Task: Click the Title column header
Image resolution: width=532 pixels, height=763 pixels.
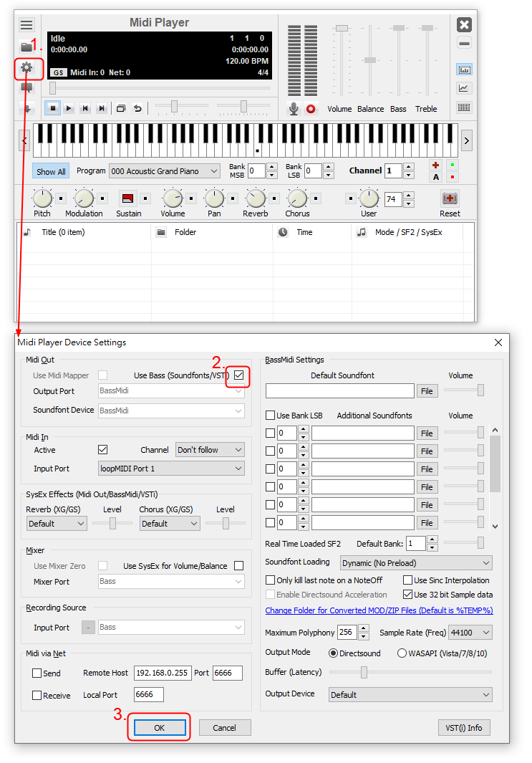Action: tap(84, 233)
